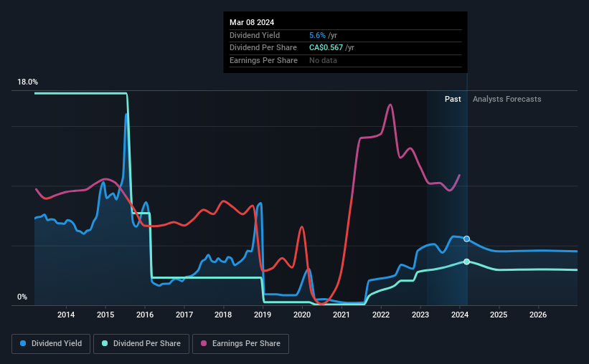Toggle the Dividend Yield legend button
The width and height of the screenshot is (589, 364).
click(51, 344)
